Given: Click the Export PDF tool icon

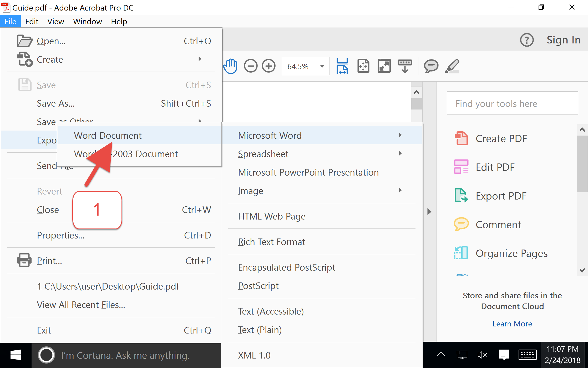Looking at the screenshot, I should pyautogui.click(x=461, y=196).
